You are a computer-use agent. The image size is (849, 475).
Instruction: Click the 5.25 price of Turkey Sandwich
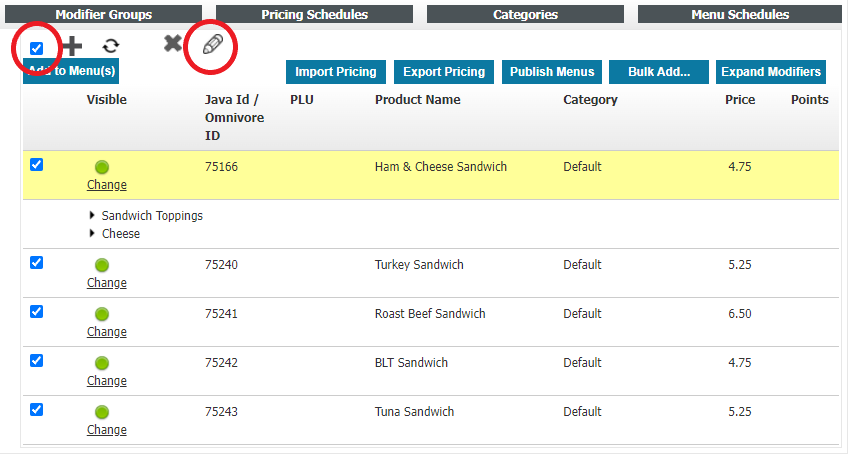point(740,265)
